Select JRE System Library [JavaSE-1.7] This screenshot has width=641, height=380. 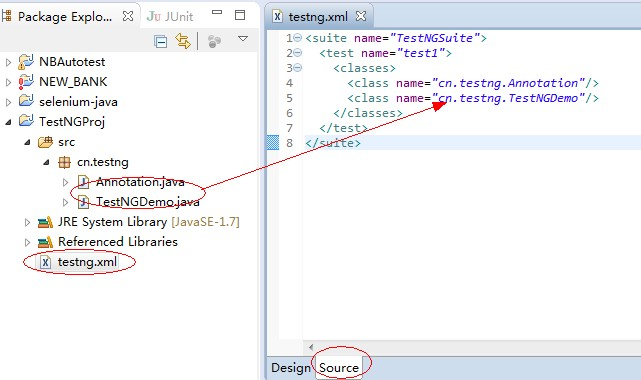(148, 222)
